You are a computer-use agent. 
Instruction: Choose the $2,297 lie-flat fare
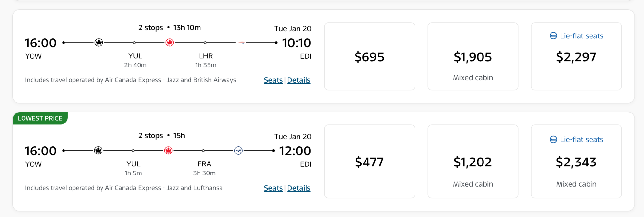[576, 56]
